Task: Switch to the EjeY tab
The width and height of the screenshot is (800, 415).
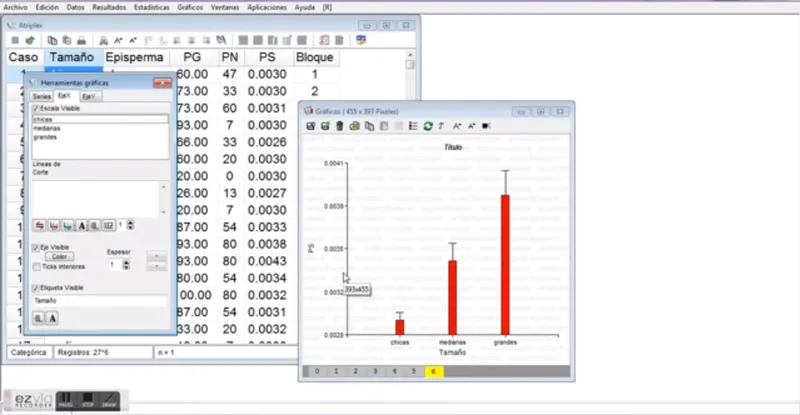Action: (89, 96)
